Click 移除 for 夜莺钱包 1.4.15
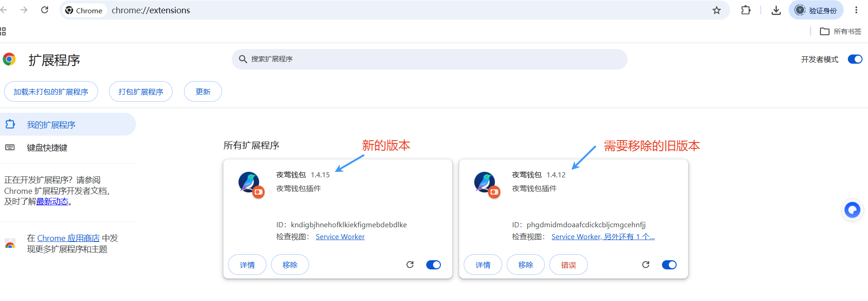The height and width of the screenshot is (301, 868). tap(290, 265)
